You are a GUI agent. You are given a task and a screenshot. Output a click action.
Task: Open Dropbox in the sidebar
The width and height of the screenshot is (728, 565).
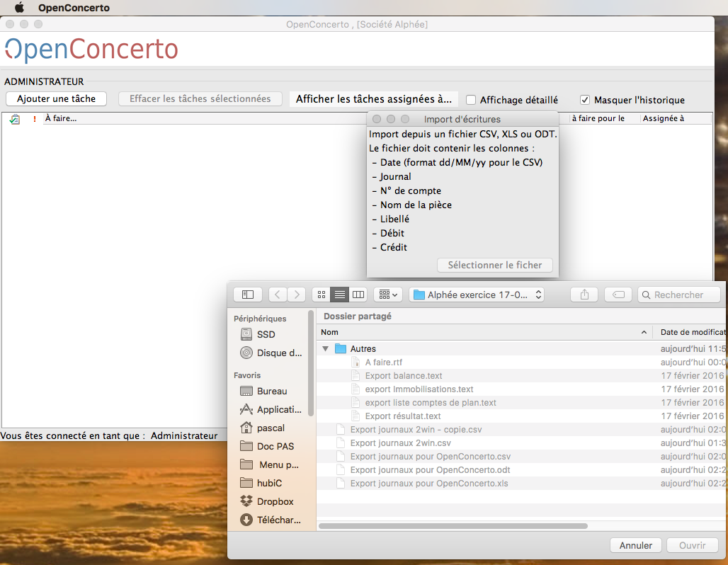[x=268, y=501]
